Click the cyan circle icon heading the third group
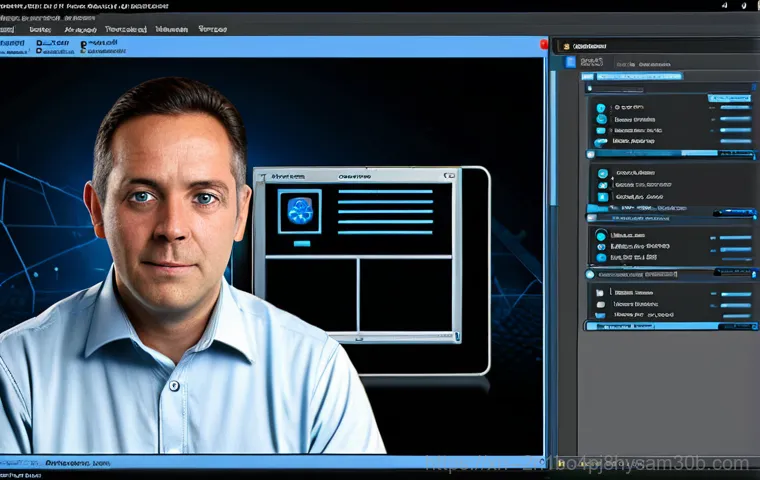 601,236
